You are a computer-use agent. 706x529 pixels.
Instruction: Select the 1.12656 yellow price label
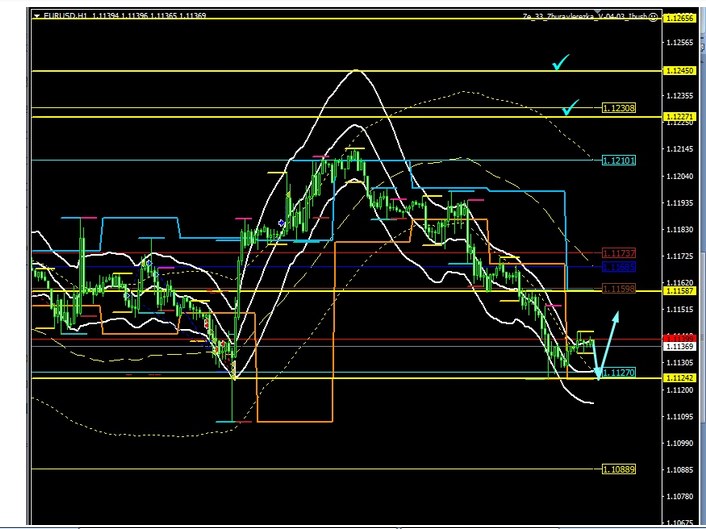[x=680, y=19]
